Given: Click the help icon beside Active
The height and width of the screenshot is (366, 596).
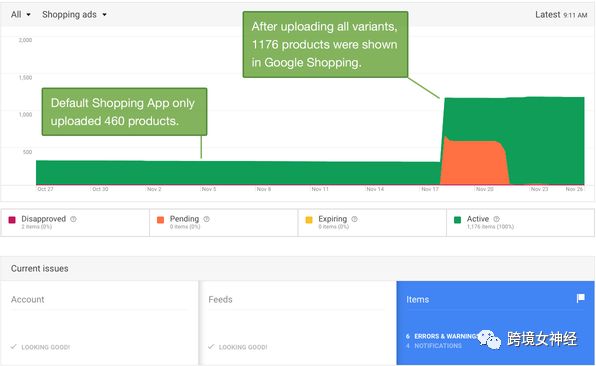Looking at the screenshot, I should click(496, 219).
